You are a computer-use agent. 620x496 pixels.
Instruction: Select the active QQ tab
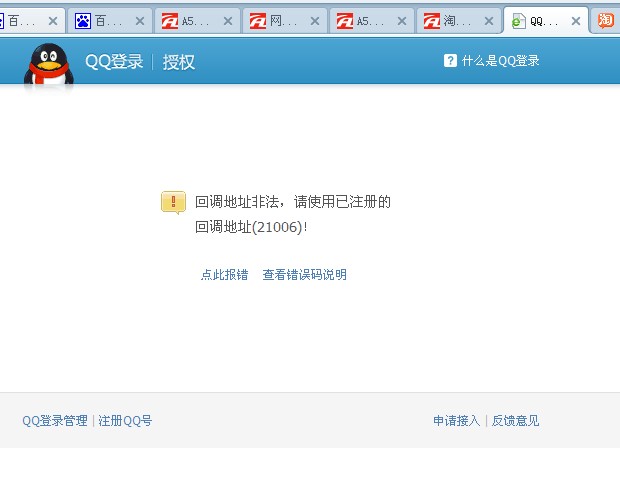pyautogui.click(x=546, y=21)
